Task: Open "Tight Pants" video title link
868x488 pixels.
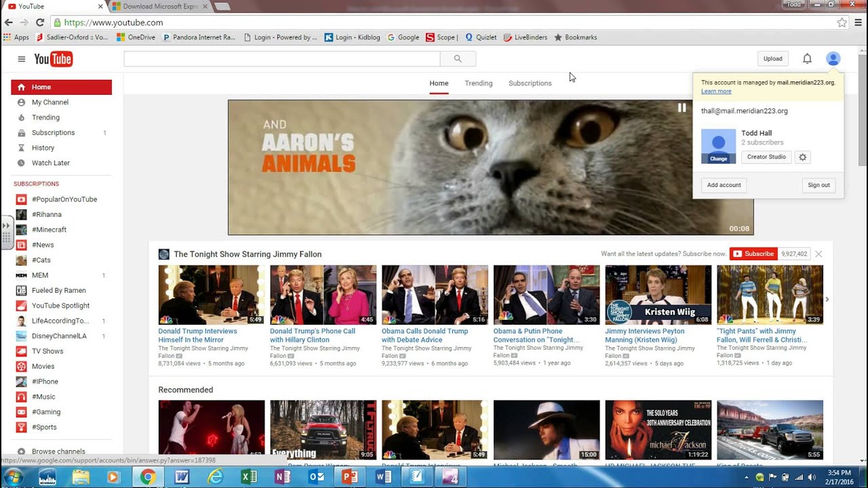Action: [762, 335]
